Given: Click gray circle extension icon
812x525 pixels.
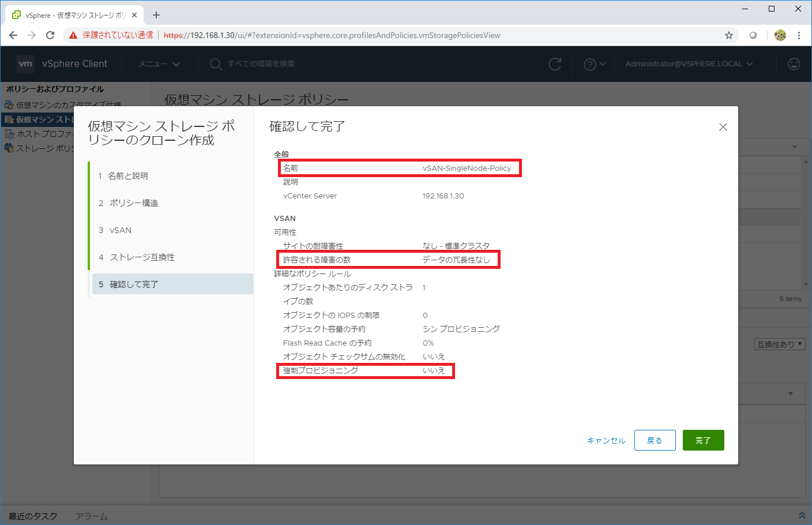Looking at the screenshot, I should click(753, 35).
